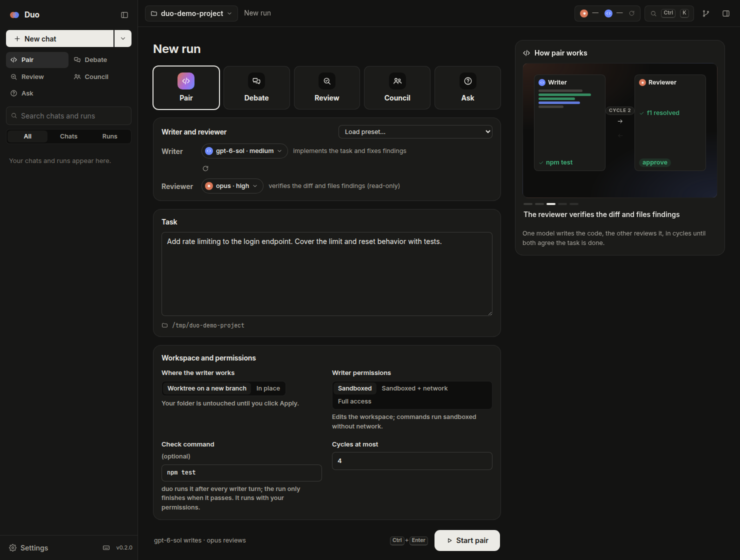
Task: Open the git branch icon in top bar
Action: 706,13
